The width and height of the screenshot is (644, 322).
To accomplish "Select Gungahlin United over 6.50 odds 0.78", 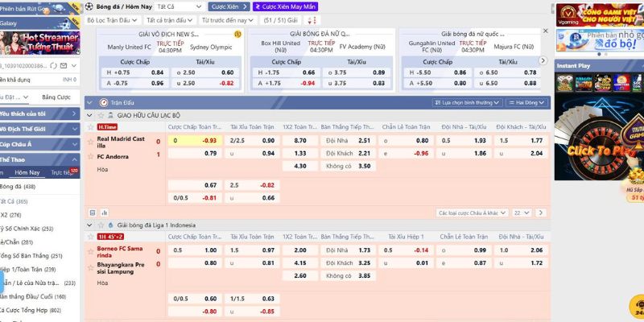I will tap(508, 72).
